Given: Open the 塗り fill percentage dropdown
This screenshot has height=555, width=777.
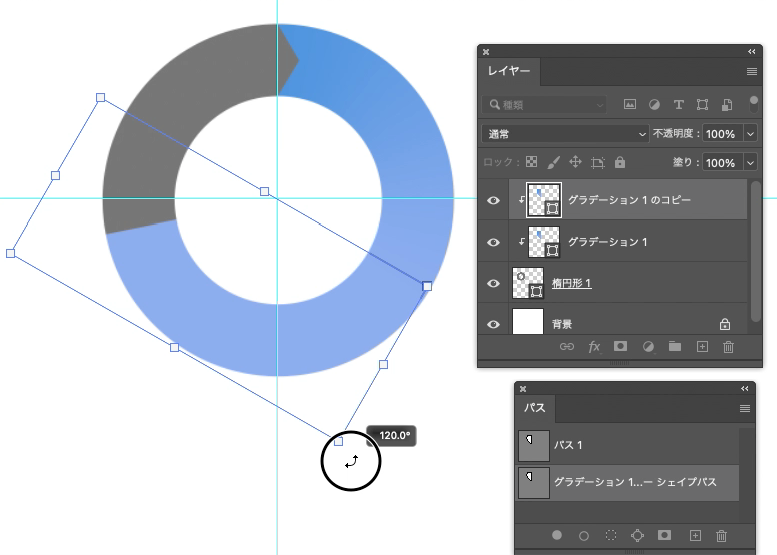Looking at the screenshot, I should (751, 163).
